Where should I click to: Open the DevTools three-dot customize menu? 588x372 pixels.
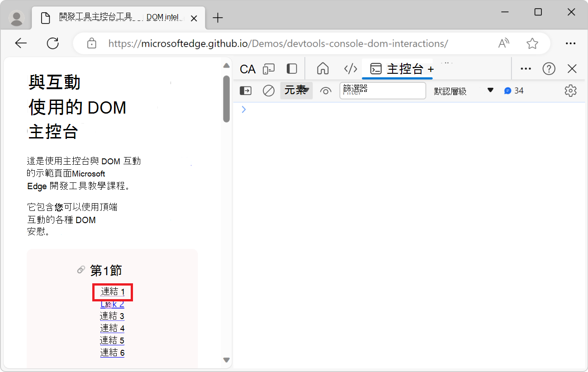coord(526,69)
